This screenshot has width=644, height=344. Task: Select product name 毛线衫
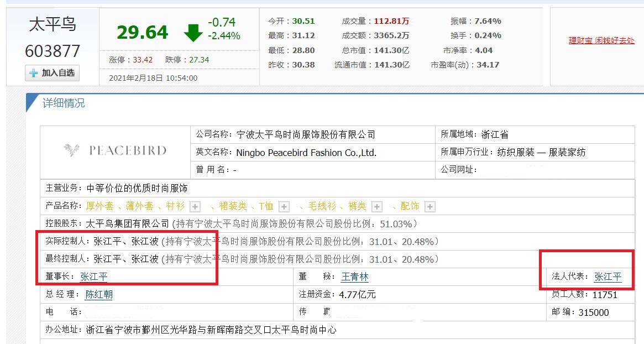point(322,206)
